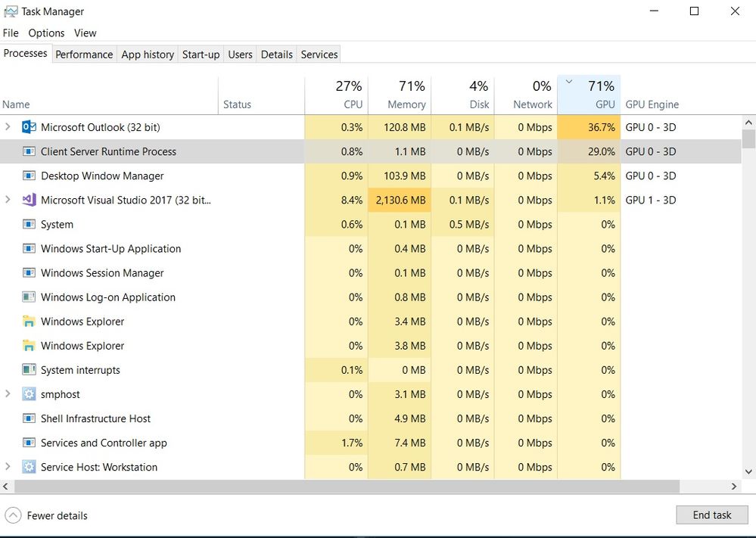
Task: Click the Services and Controller app icon
Action: pos(29,443)
